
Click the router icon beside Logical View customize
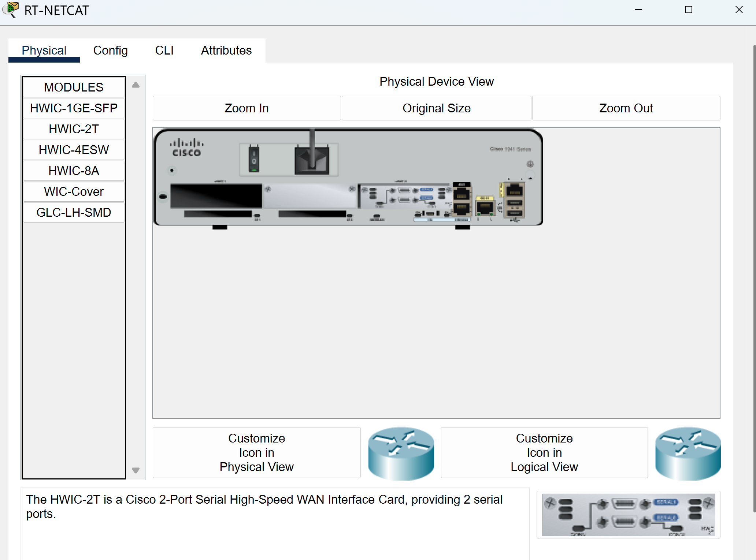click(x=688, y=453)
